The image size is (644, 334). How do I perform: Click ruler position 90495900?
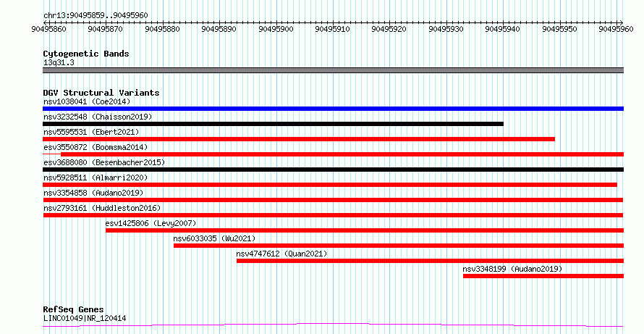click(x=276, y=29)
